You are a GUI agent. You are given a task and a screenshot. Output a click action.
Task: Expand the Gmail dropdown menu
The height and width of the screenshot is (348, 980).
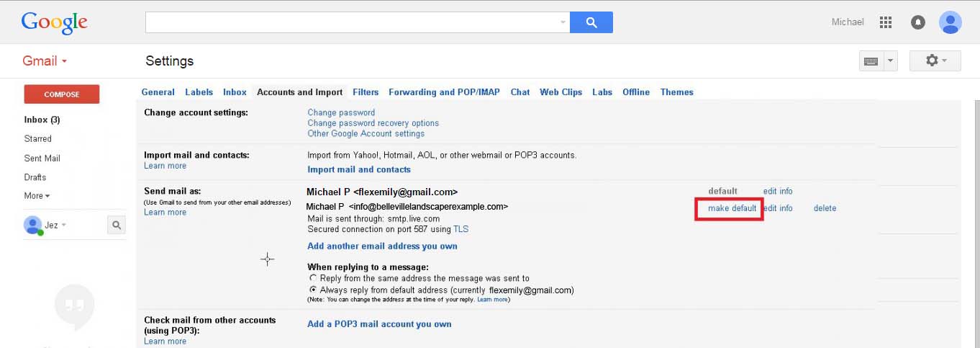point(45,61)
